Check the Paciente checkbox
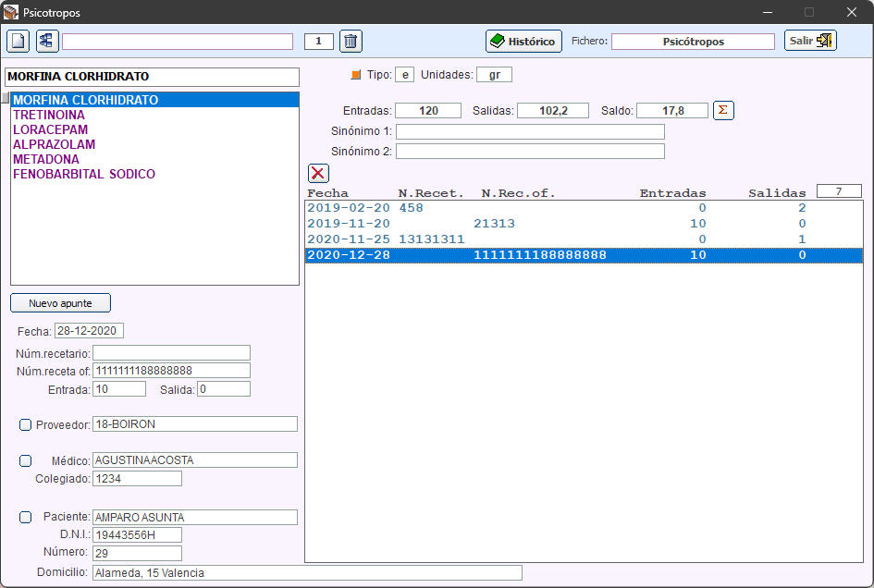Image resolution: width=874 pixels, height=588 pixels. 26,518
